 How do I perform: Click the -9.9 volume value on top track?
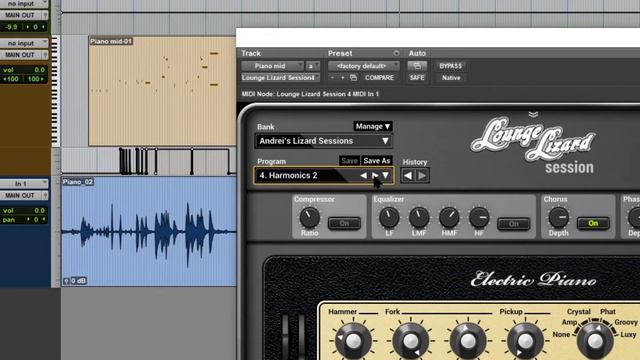(x=11, y=27)
